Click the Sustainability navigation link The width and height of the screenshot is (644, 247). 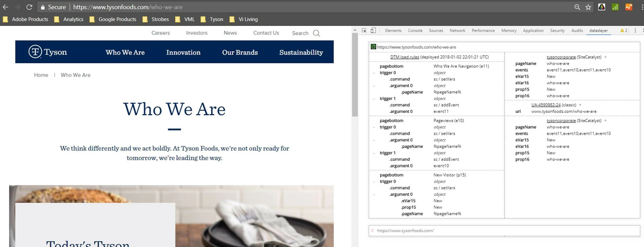coord(301,52)
